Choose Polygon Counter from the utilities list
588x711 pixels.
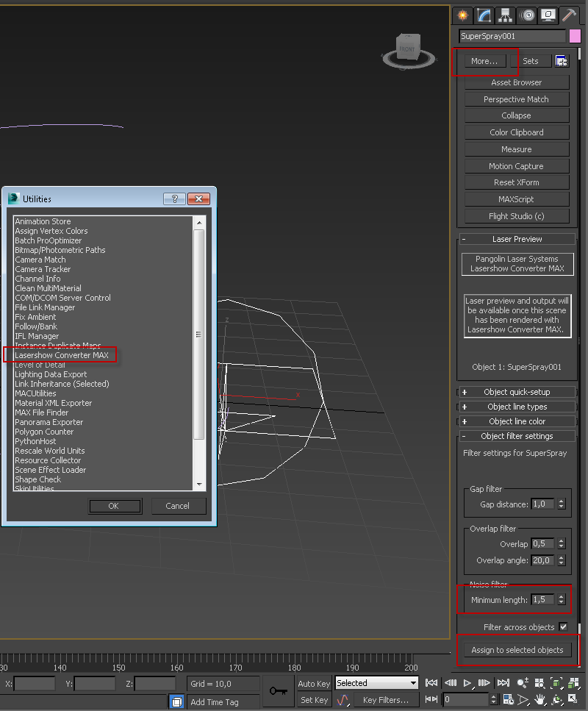click(x=44, y=432)
